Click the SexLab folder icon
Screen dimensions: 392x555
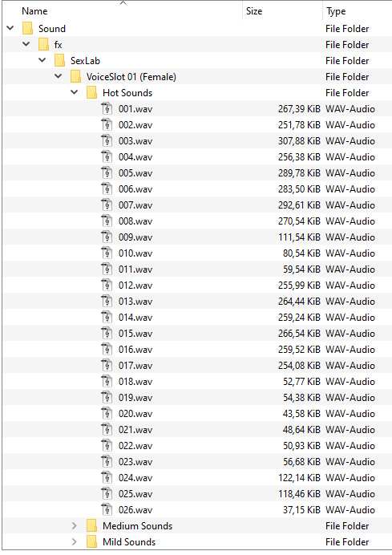point(60,60)
